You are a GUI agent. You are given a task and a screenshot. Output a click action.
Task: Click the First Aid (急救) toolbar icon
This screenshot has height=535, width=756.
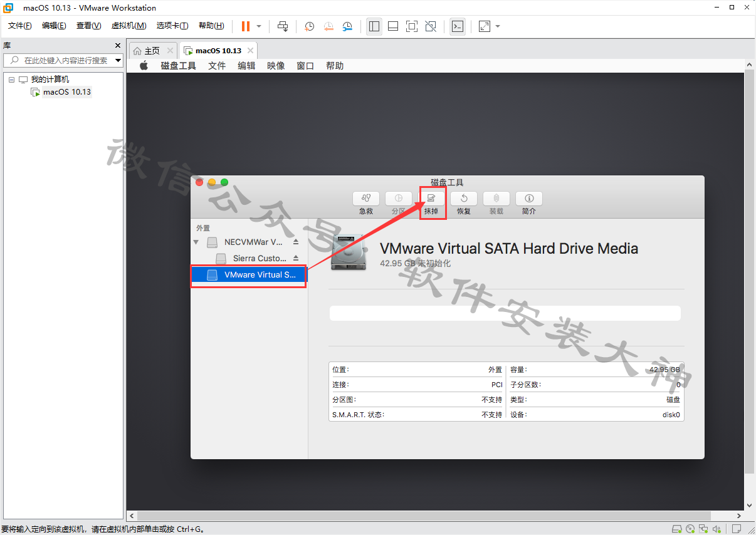pyautogui.click(x=366, y=199)
